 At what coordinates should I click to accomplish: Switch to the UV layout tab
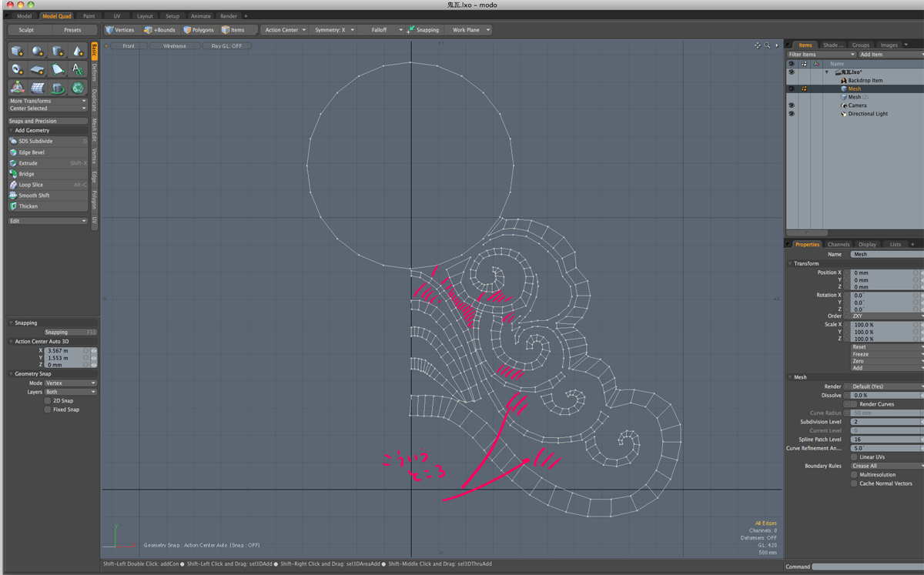117,15
